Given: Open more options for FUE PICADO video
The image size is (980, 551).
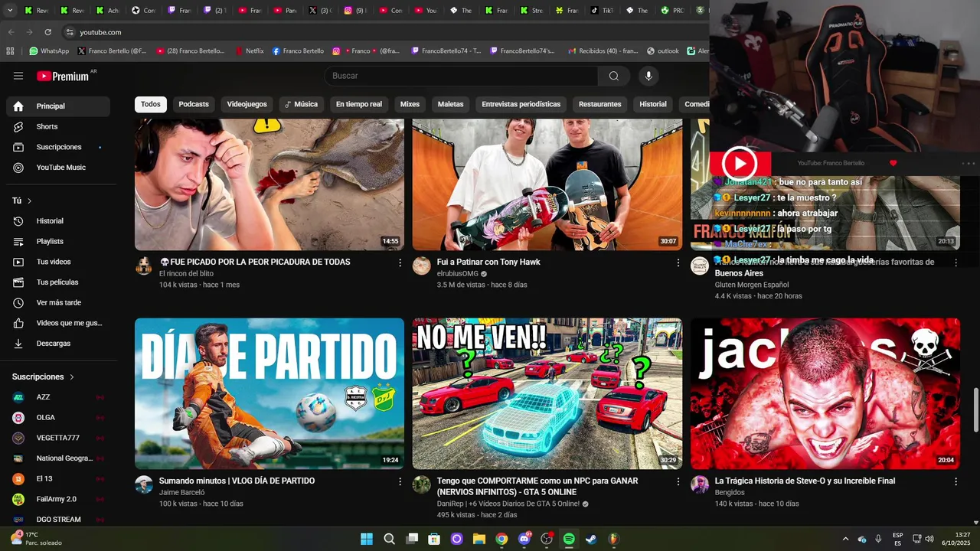Looking at the screenshot, I should pyautogui.click(x=400, y=262).
